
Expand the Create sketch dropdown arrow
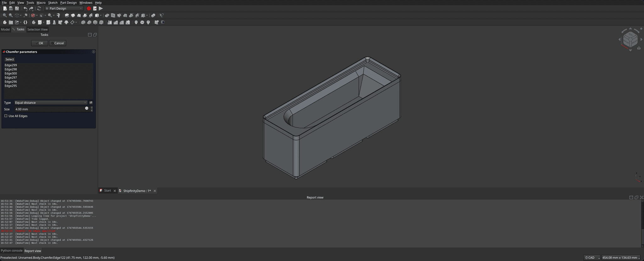pos(44,22)
